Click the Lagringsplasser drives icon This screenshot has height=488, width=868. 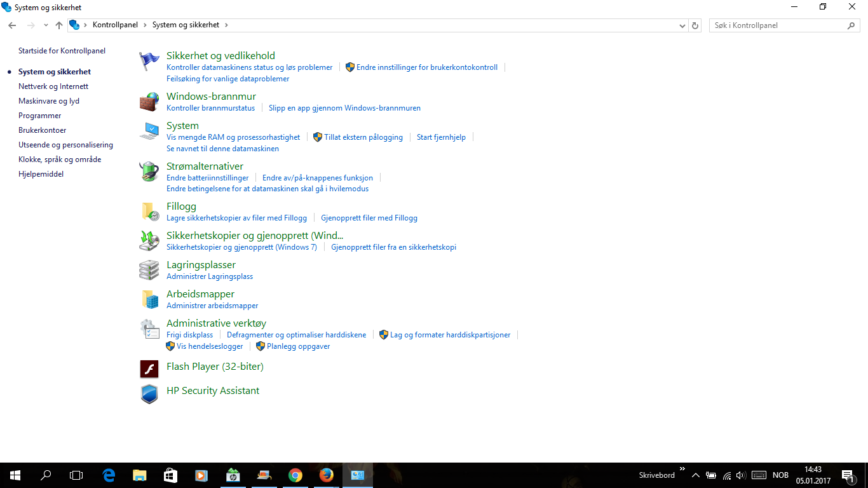(149, 270)
